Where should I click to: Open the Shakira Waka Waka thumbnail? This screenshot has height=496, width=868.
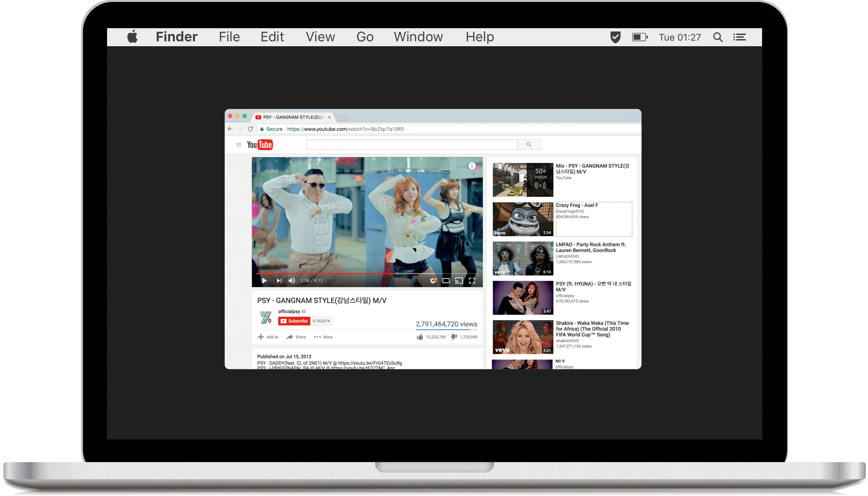(523, 337)
